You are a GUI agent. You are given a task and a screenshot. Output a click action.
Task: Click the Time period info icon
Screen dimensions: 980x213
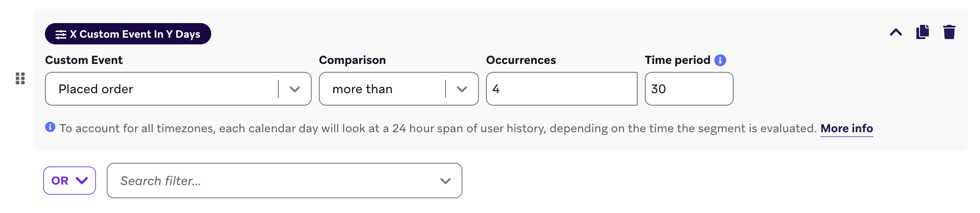pos(720,60)
